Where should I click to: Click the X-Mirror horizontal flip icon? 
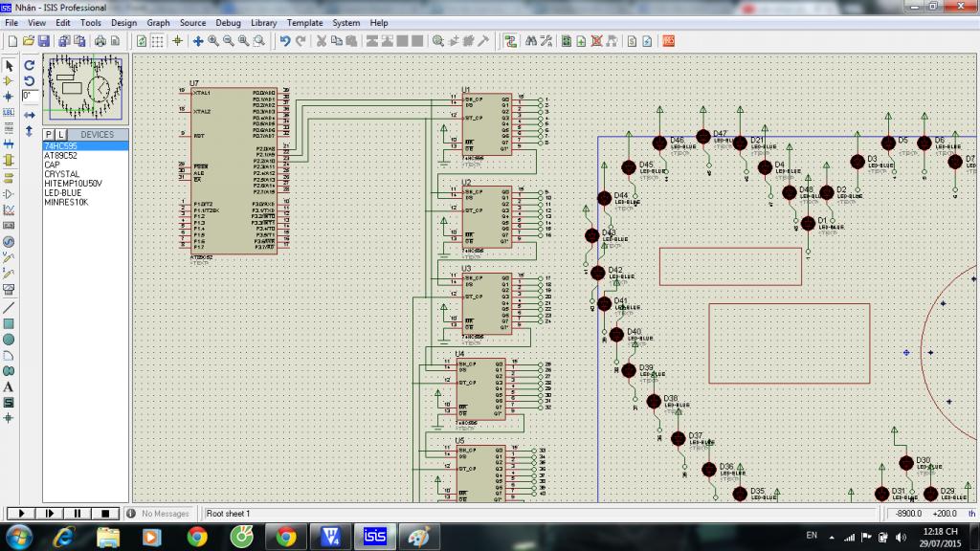point(30,115)
